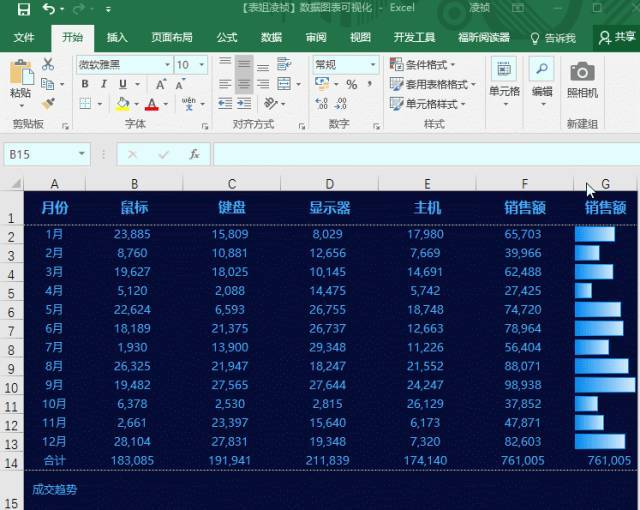Viewport: 640px width, 510px height.
Task: Click the 共享 share button
Action: coord(617,38)
